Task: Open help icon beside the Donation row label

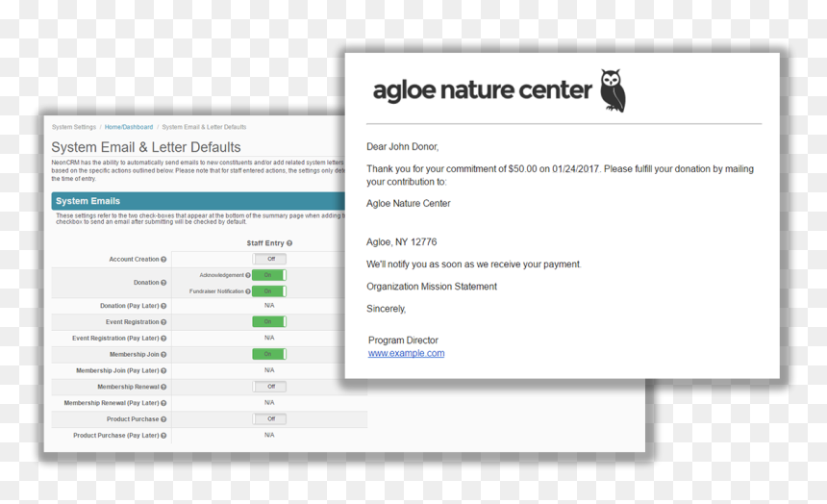Action: click(x=163, y=283)
